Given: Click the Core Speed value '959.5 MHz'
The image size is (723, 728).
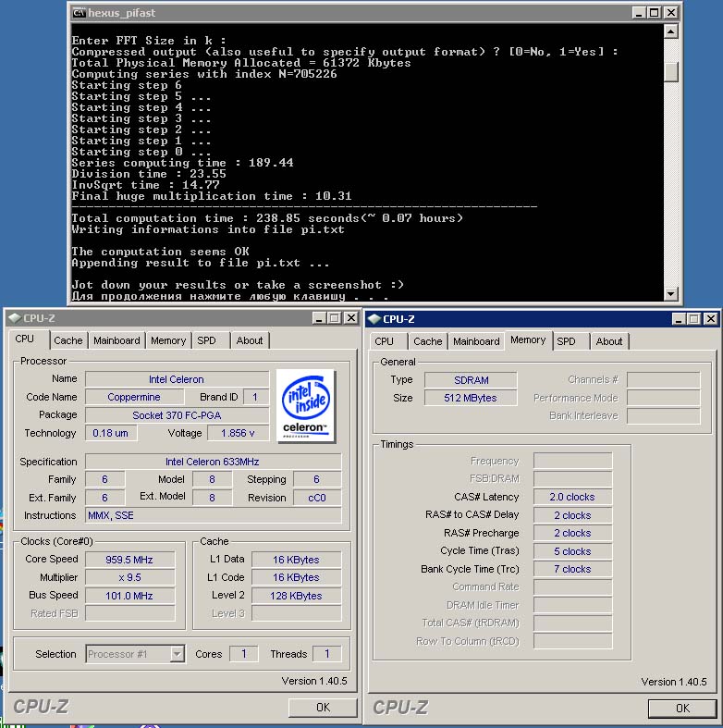Looking at the screenshot, I should 129,560.
